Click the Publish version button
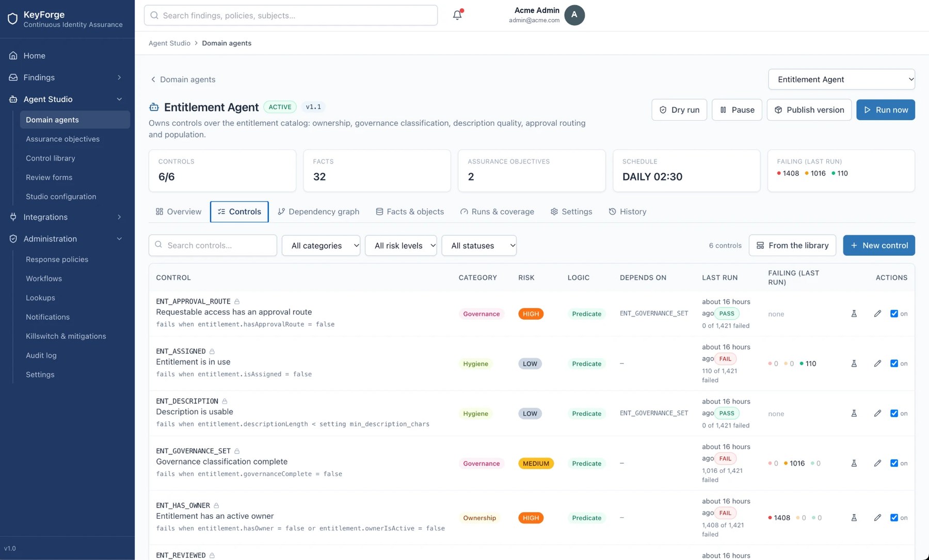929x560 pixels. pyautogui.click(x=809, y=110)
